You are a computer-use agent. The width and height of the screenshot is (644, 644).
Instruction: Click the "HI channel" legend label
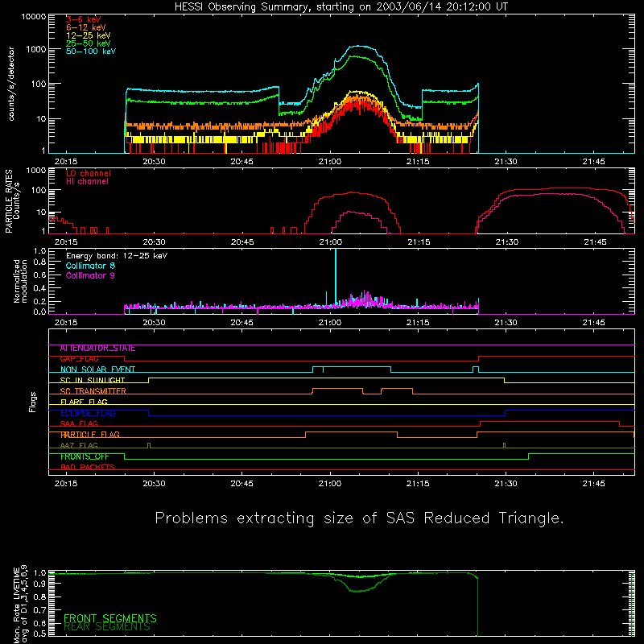click(87, 182)
